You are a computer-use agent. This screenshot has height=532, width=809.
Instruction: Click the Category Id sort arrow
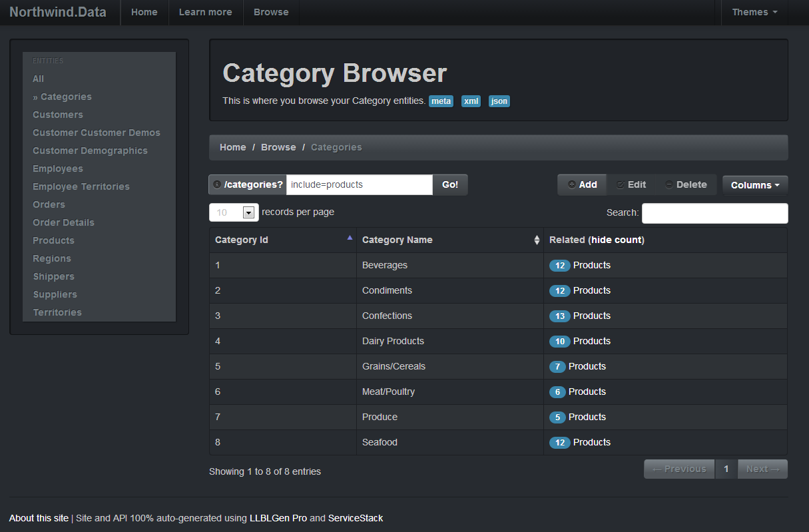point(350,238)
